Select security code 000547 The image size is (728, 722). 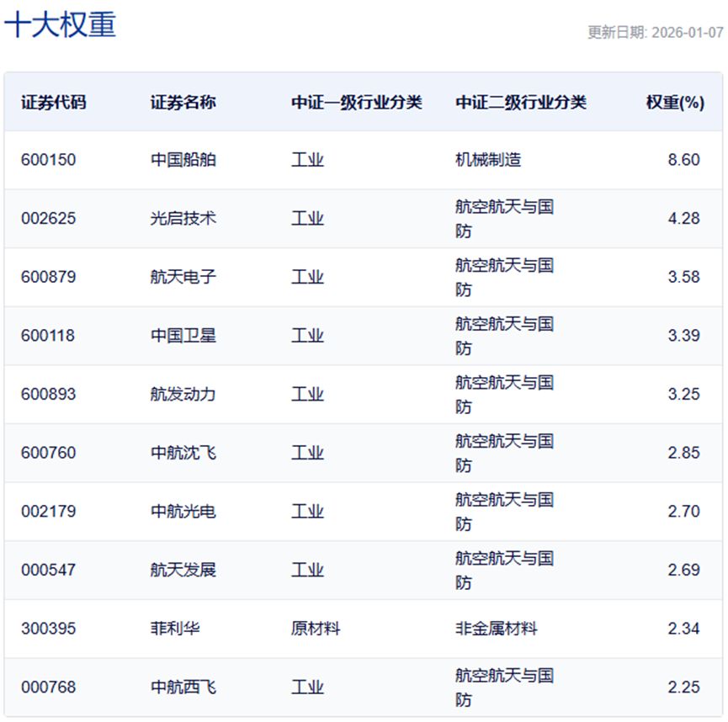[x=48, y=570]
